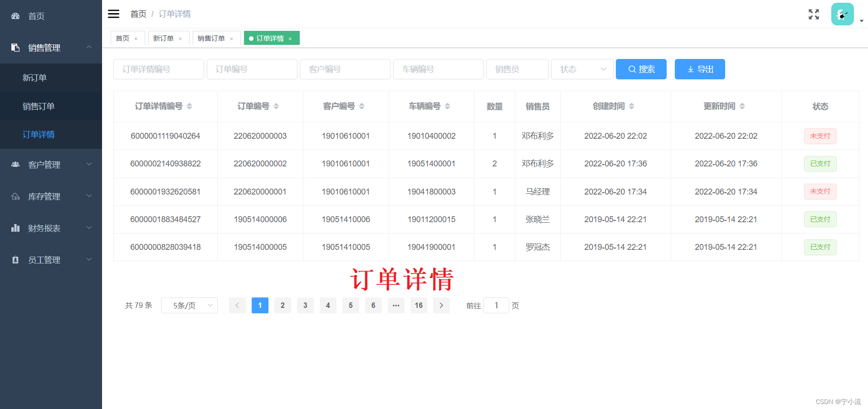Click the 导出 export button
This screenshot has height=409, width=868.
point(700,69)
